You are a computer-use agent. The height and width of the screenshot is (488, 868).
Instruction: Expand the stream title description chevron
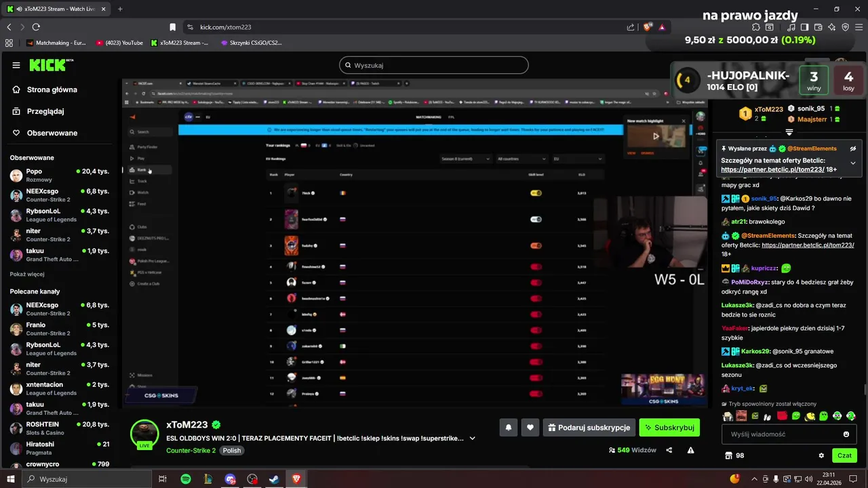click(x=473, y=439)
